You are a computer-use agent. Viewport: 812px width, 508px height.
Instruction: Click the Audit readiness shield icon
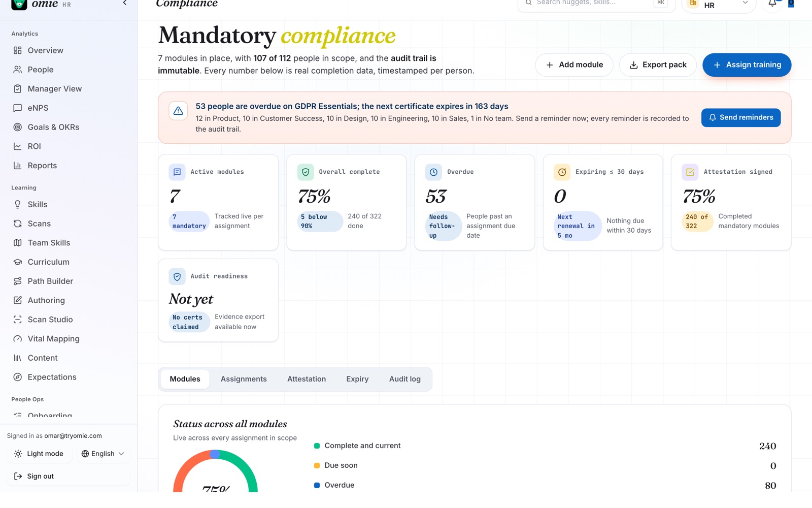pyautogui.click(x=177, y=276)
